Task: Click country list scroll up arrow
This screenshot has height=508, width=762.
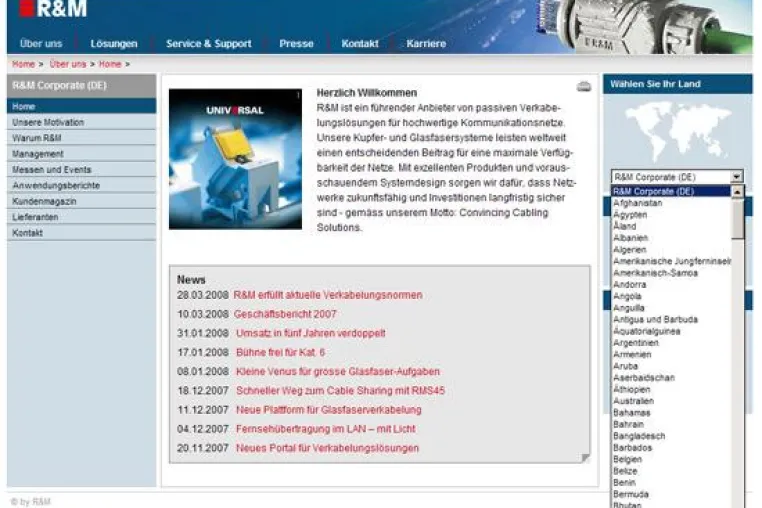Action: point(737,193)
